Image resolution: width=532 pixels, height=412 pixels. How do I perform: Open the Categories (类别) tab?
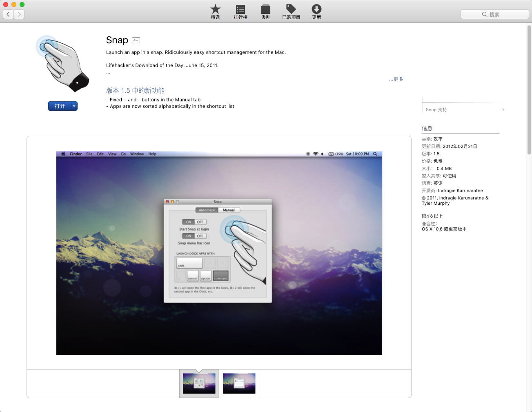pyautogui.click(x=266, y=11)
